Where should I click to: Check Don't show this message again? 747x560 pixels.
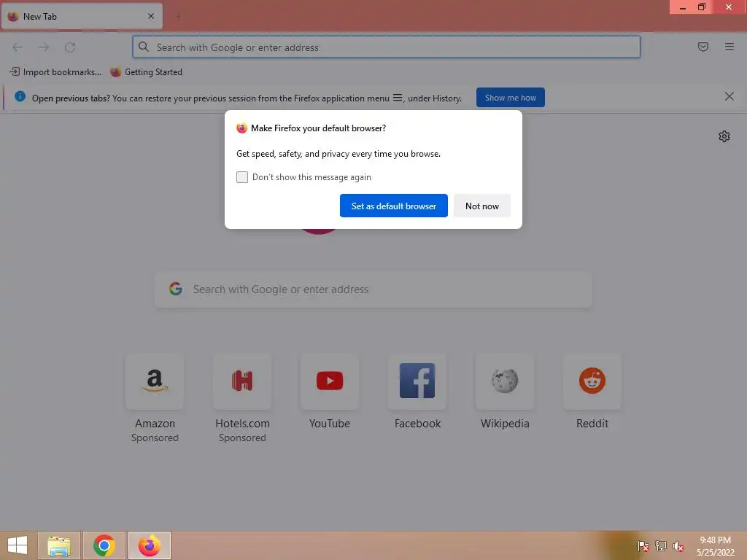coord(242,177)
